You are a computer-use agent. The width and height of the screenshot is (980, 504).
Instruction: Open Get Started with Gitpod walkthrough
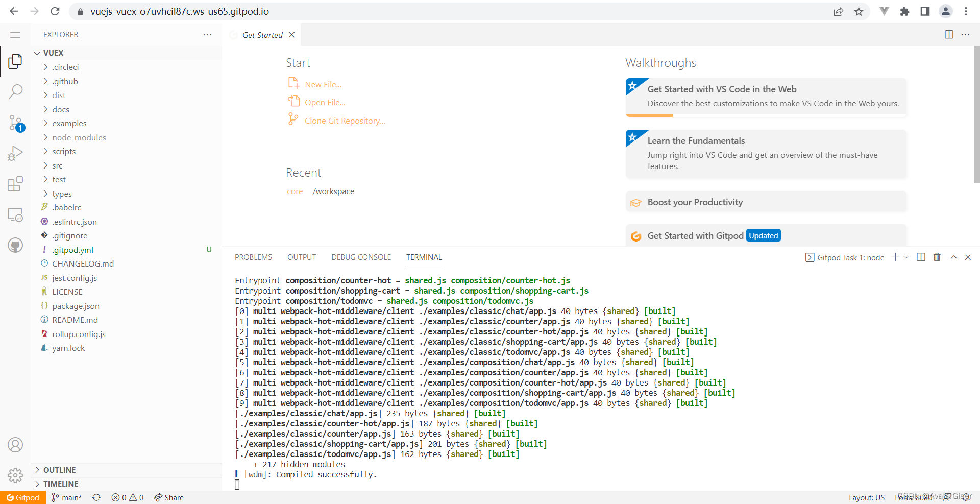pos(766,235)
